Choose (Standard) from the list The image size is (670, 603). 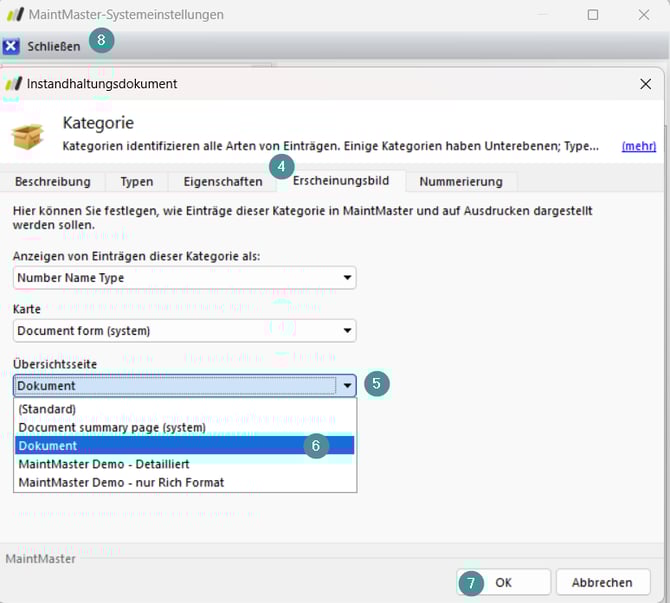click(x=47, y=409)
